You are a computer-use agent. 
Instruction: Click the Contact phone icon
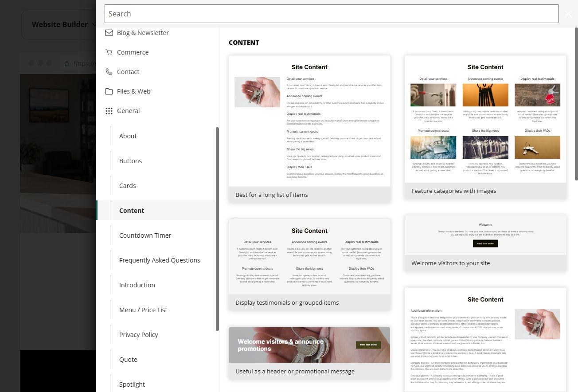tap(109, 72)
